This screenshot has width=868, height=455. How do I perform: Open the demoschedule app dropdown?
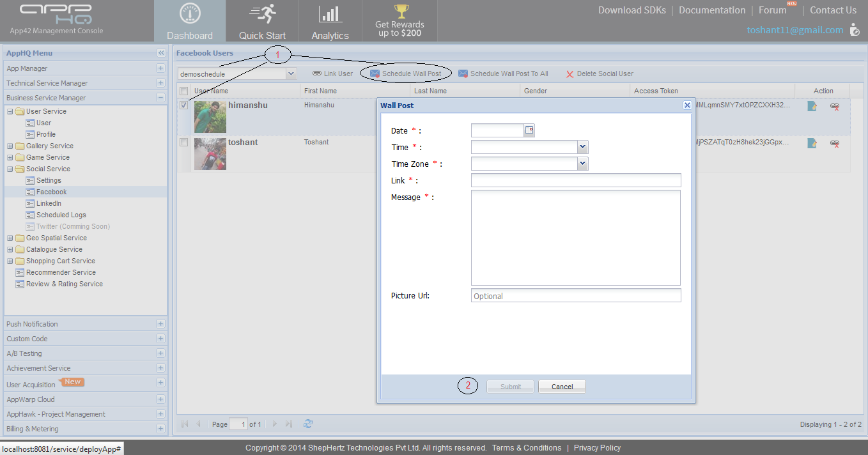[x=291, y=73]
